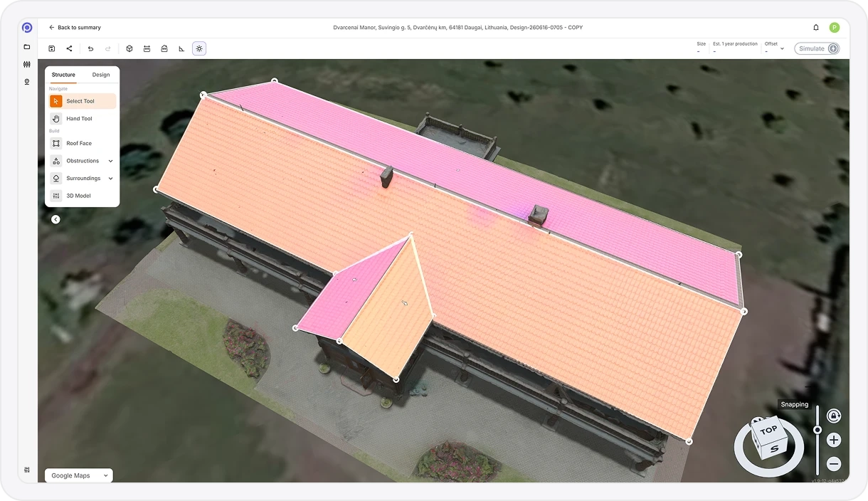This screenshot has height=501, width=868.
Task: Open the sliders panel in left sidebar
Action: tap(27, 64)
